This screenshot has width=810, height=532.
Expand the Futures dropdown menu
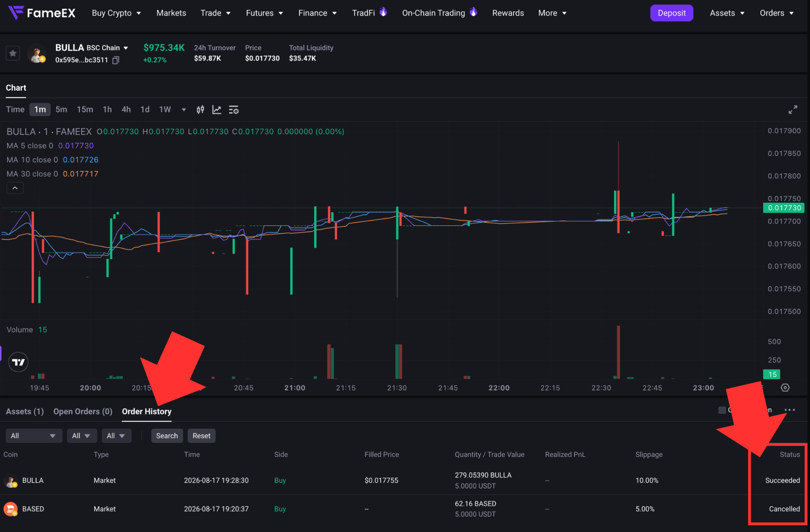(265, 13)
